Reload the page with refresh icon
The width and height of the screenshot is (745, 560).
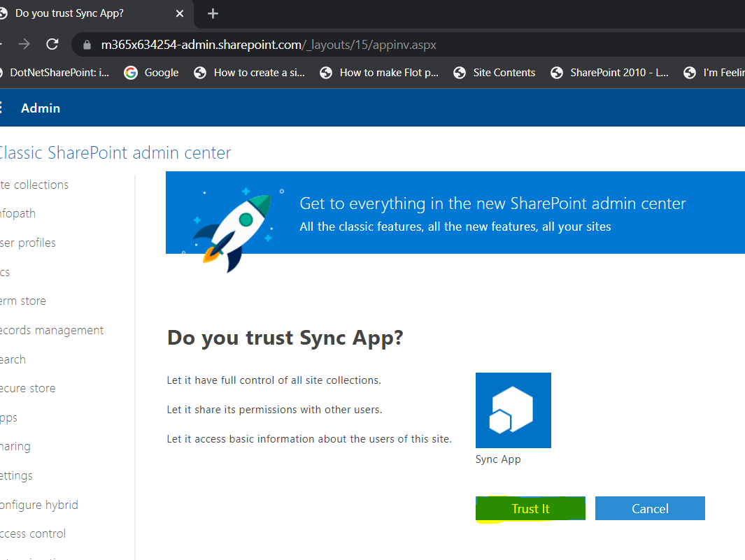52,45
